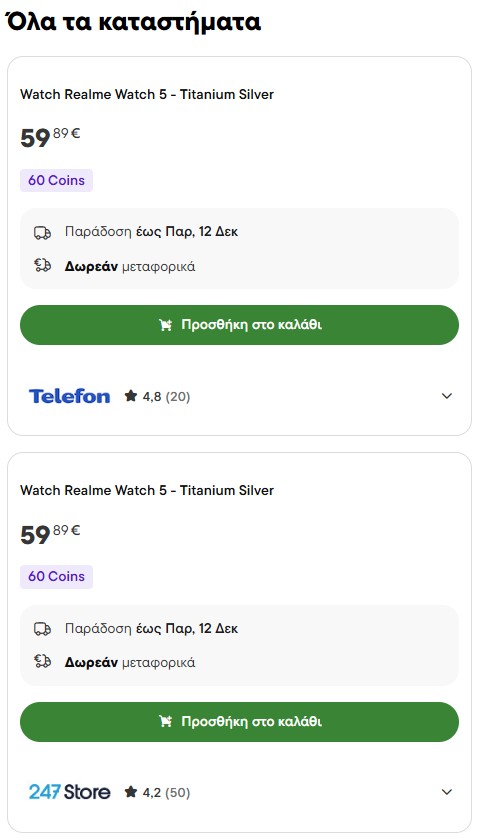
Task: Open the Telefon store logo
Action: [x=69, y=396]
